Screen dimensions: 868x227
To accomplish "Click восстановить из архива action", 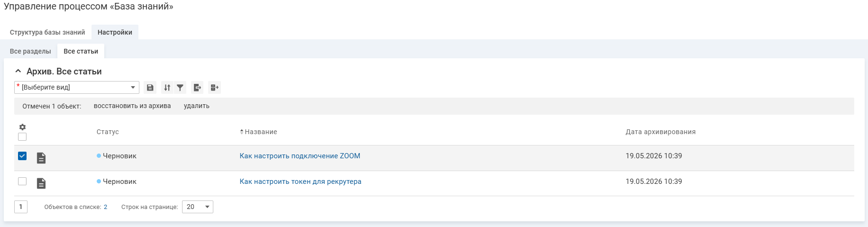I will pos(132,106).
